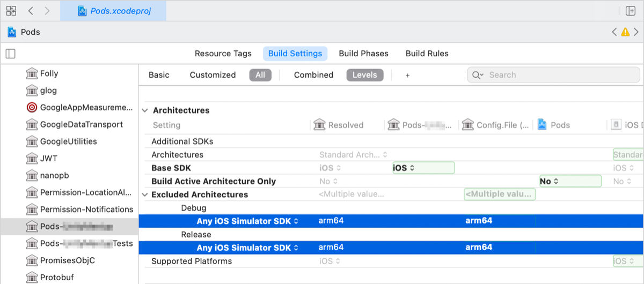Select the Permission-LocationAlways target
The width and height of the screenshot is (644, 284).
(69, 192)
